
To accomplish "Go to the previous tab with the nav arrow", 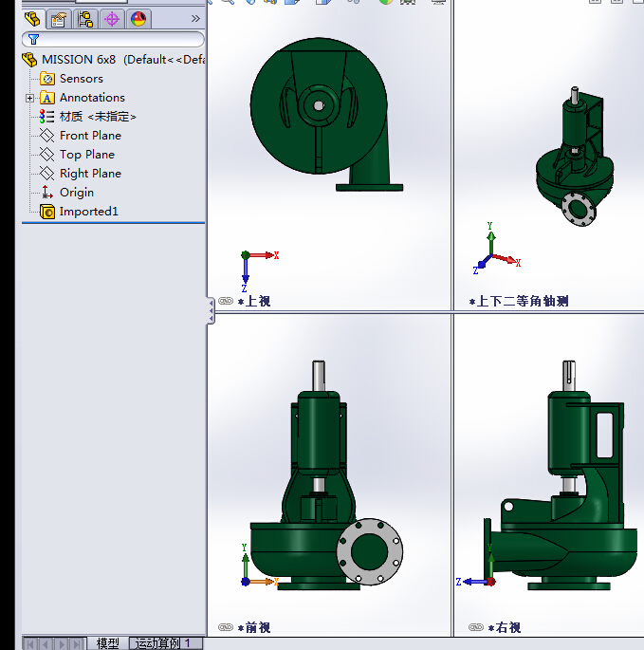I will tap(46, 643).
